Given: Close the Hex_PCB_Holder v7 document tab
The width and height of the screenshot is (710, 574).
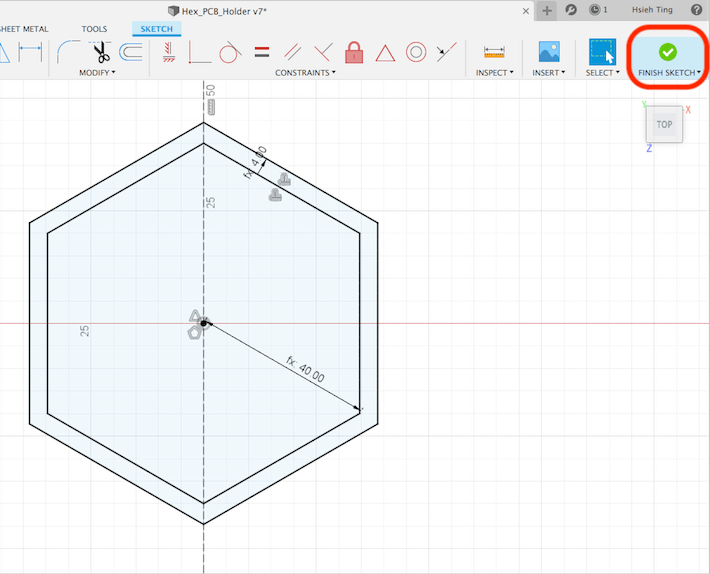Looking at the screenshot, I should [x=526, y=10].
